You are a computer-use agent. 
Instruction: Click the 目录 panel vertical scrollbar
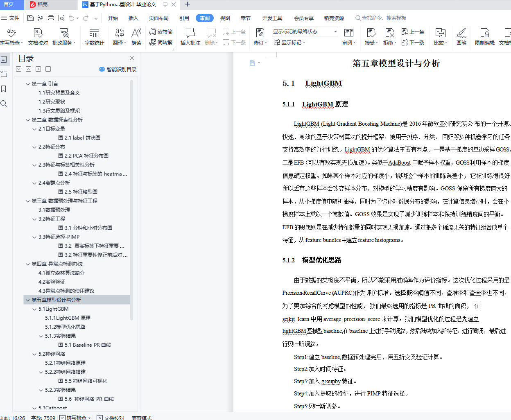click(x=131, y=200)
